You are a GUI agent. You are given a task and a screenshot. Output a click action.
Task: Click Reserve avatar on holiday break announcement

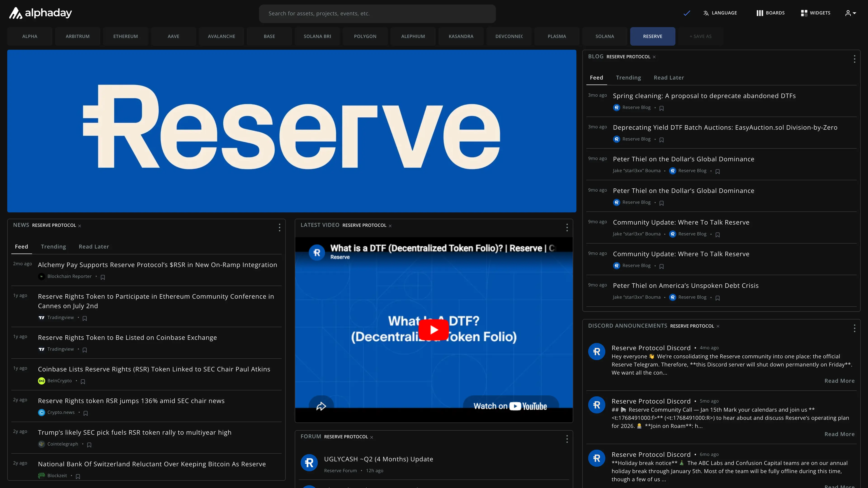pos(597,459)
